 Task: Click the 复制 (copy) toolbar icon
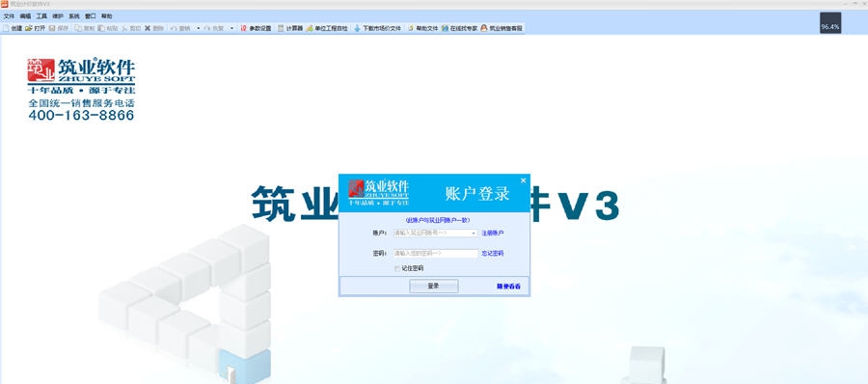click(x=78, y=28)
